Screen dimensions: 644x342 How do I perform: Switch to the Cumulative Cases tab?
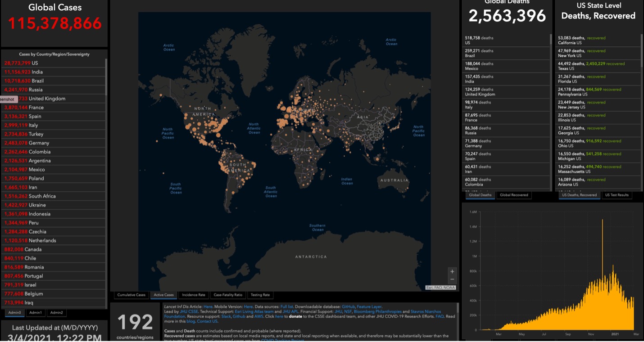click(x=132, y=295)
